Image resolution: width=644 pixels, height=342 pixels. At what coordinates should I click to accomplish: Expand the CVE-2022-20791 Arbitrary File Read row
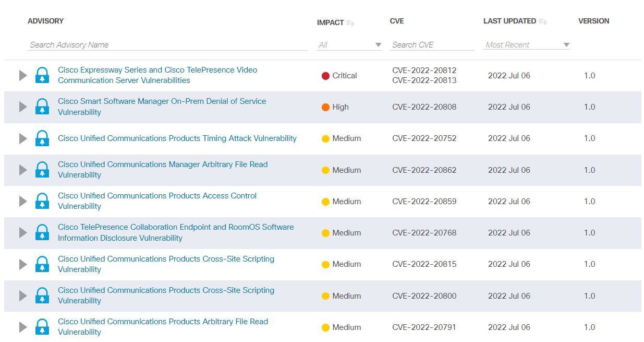22,327
